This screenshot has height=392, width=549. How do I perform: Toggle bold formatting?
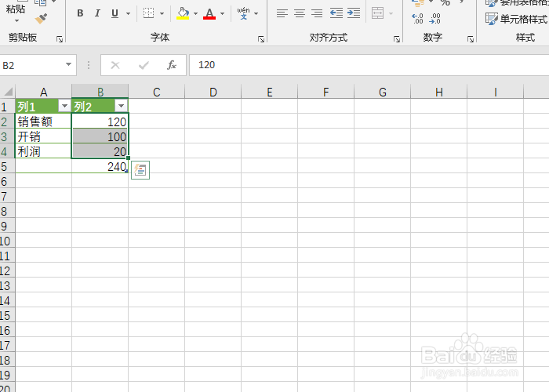click(x=80, y=13)
